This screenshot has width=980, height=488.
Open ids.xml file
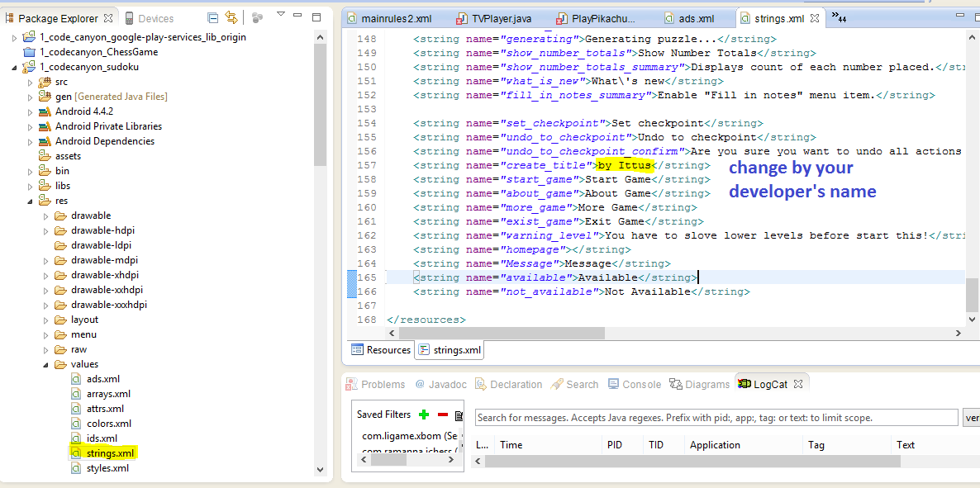102,438
